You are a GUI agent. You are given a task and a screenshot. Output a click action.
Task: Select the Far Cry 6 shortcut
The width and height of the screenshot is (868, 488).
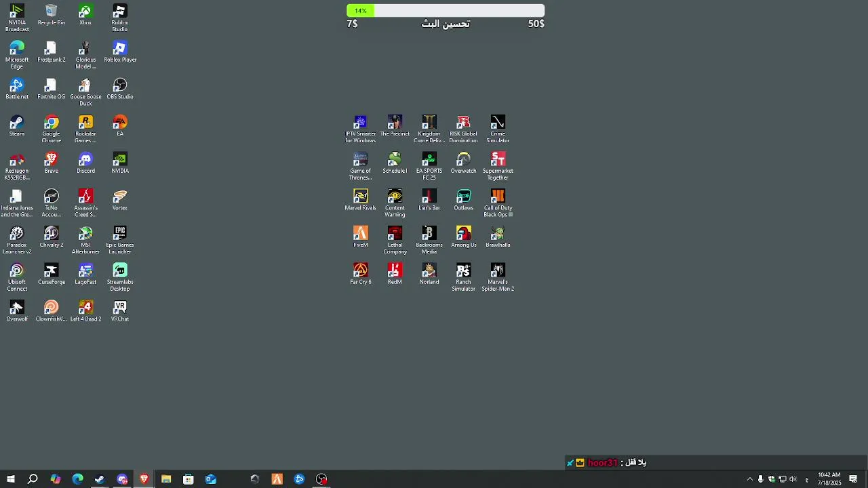361,274
